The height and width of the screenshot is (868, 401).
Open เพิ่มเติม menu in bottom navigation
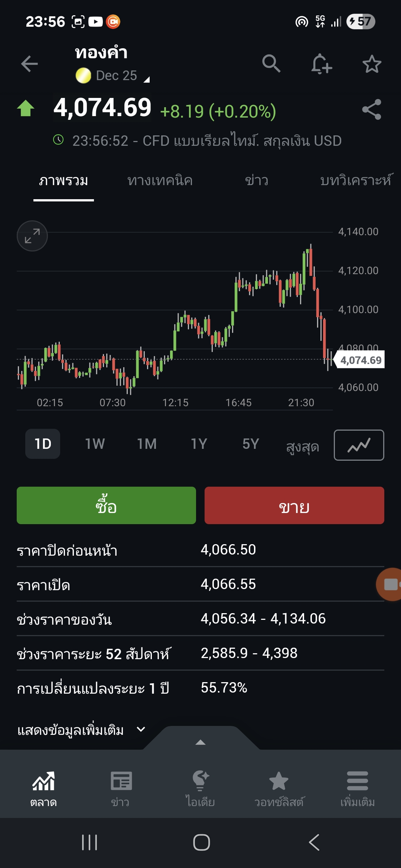(357, 789)
